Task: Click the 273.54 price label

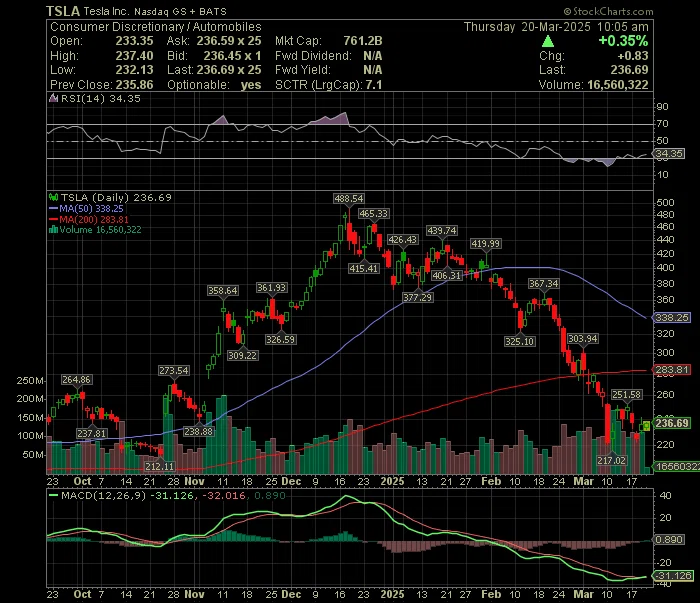Action: click(x=174, y=370)
